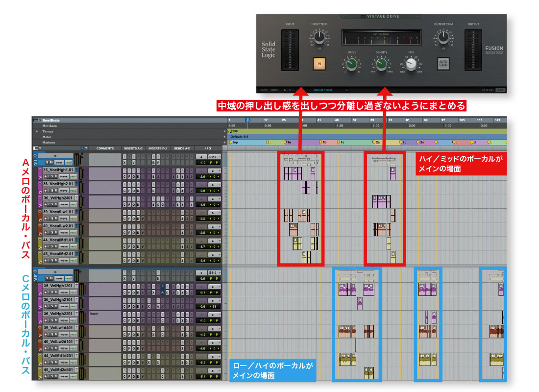Image resolution: width=539 pixels, height=392 pixels.
Task: Select the '1a' marker in Markers ruler
Action: point(287,142)
